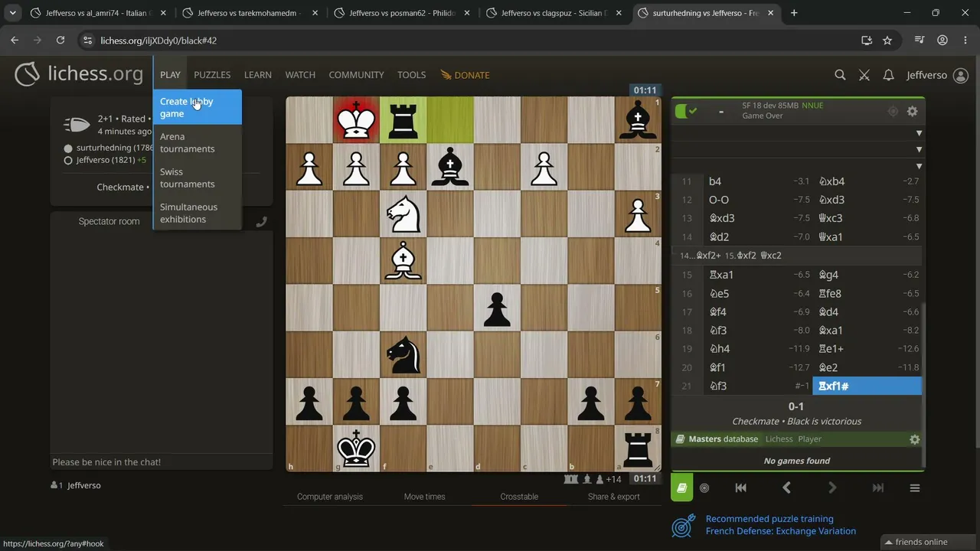Screen dimensions: 980x551
Task: Switch to Computer analysis tab
Action: point(330,497)
